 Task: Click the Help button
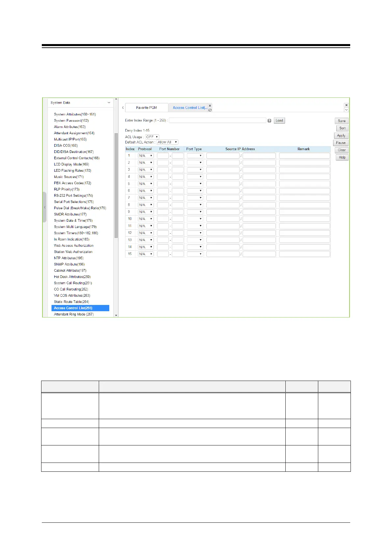click(x=342, y=157)
